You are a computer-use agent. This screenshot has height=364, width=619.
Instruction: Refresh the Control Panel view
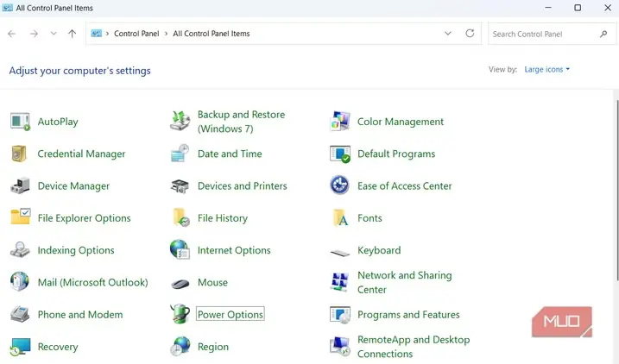[470, 33]
